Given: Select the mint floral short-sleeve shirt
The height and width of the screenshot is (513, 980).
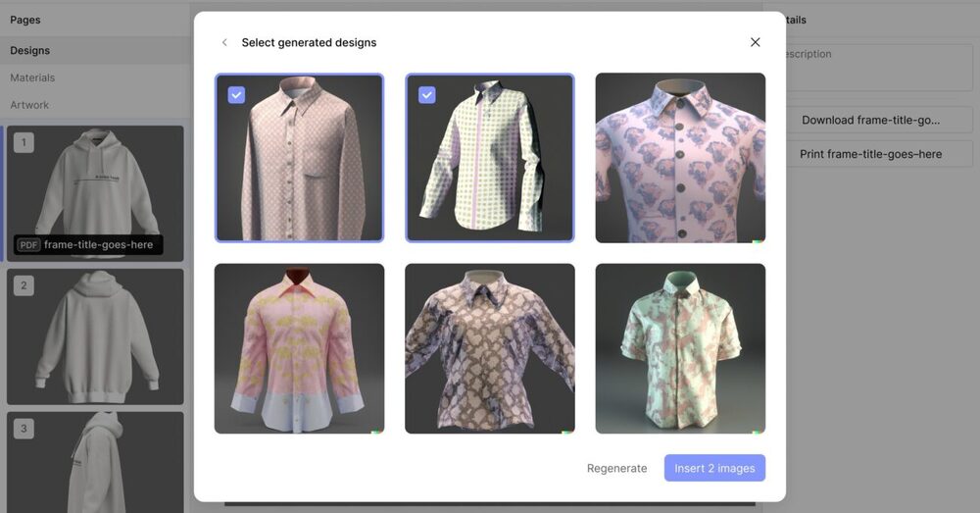Looking at the screenshot, I should coord(680,348).
